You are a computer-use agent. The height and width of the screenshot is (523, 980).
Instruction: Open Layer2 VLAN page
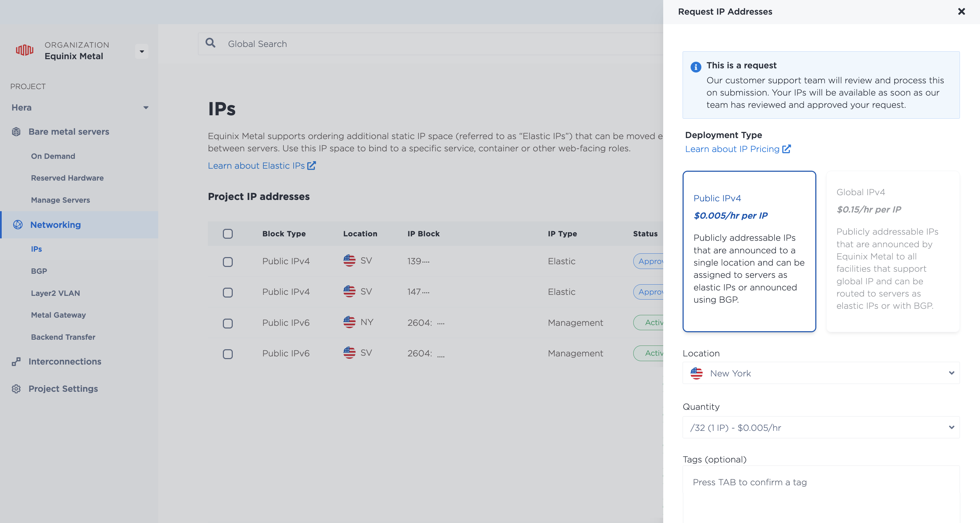(55, 293)
